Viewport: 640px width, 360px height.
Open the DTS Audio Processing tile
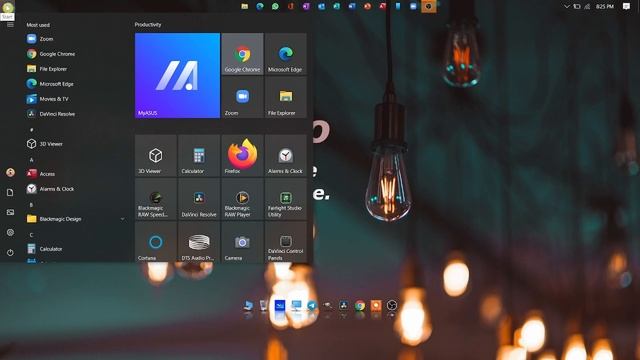pyautogui.click(x=199, y=242)
